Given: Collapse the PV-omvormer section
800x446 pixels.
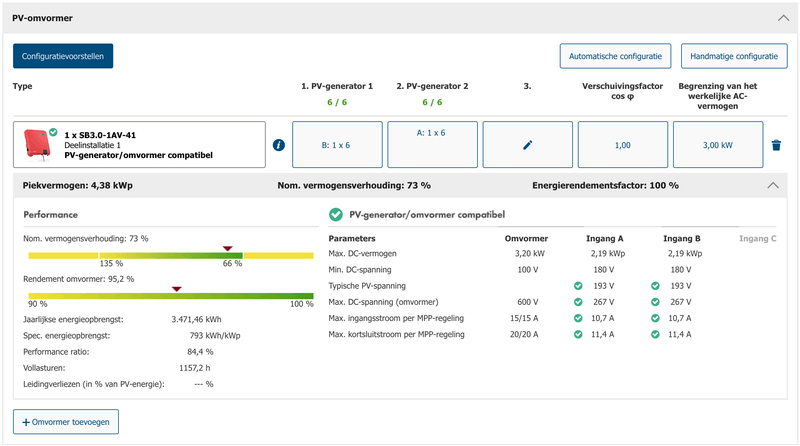Looking at the screenshot, I should [782, 18].
